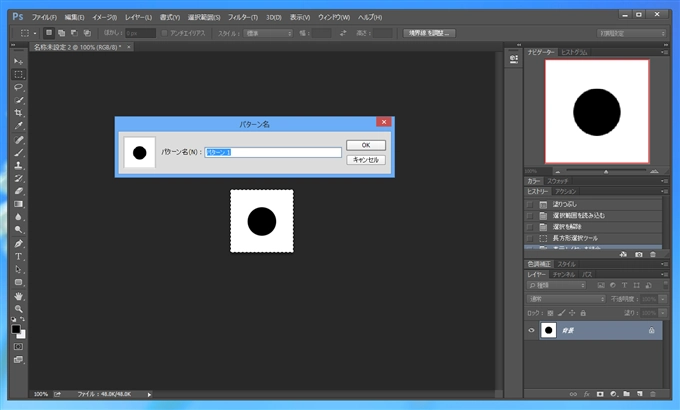
Task: Click the パターン名 text input field
Action: tap(273, 152)
